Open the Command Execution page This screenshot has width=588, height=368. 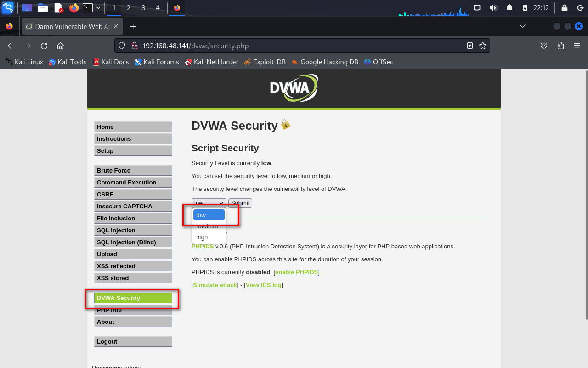(133, 182)
